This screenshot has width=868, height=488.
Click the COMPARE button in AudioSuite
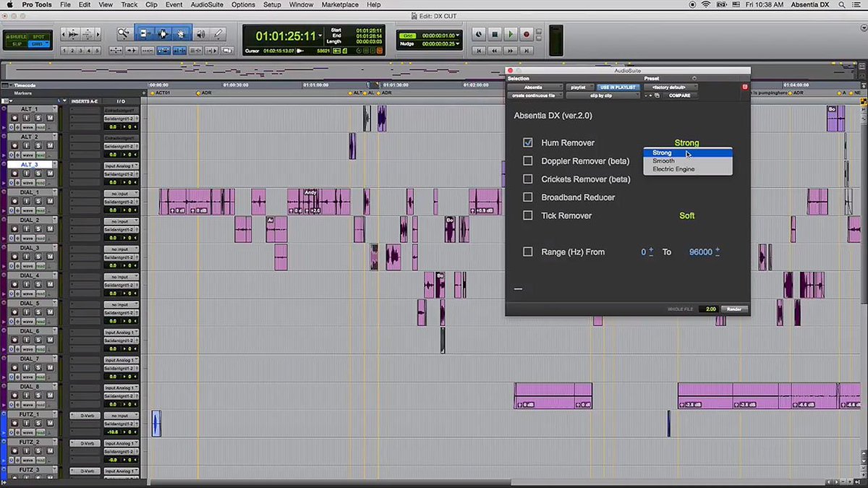pyautogui.click(x=679, y=95)
